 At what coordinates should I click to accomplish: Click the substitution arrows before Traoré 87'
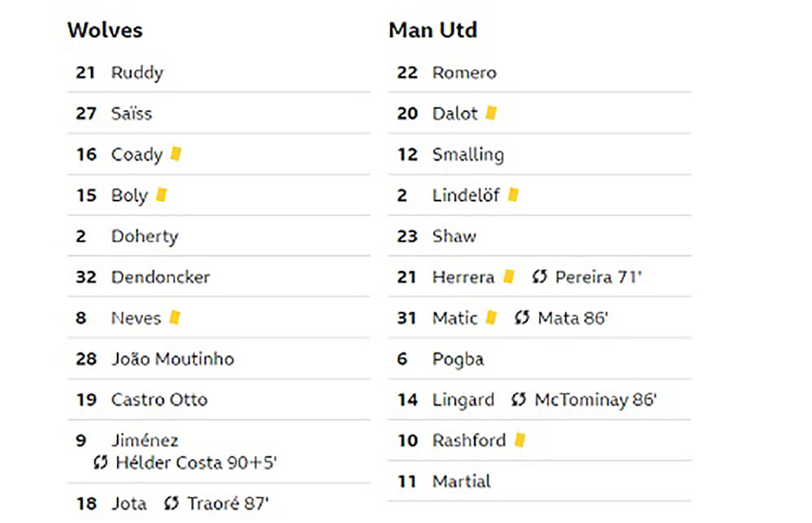point(171,503)
